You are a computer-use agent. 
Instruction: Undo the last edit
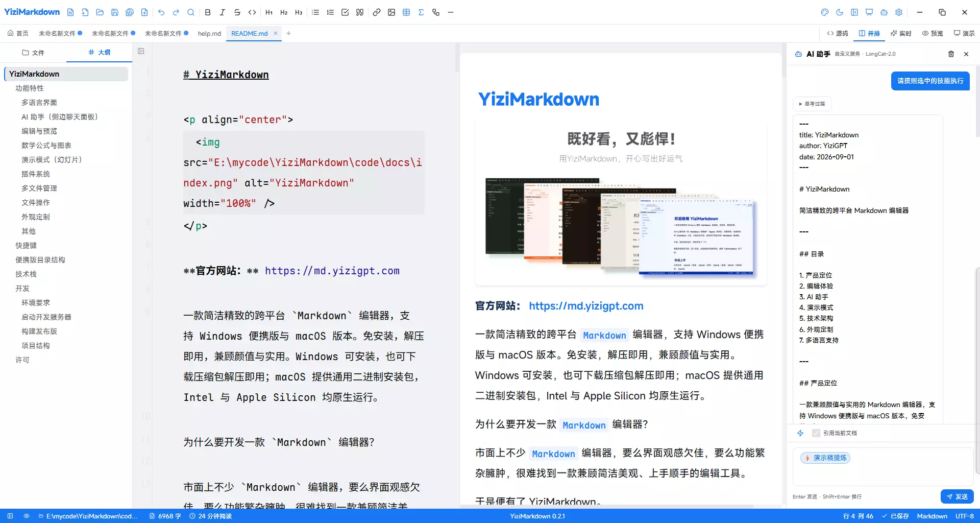click(x=161, y=12)
